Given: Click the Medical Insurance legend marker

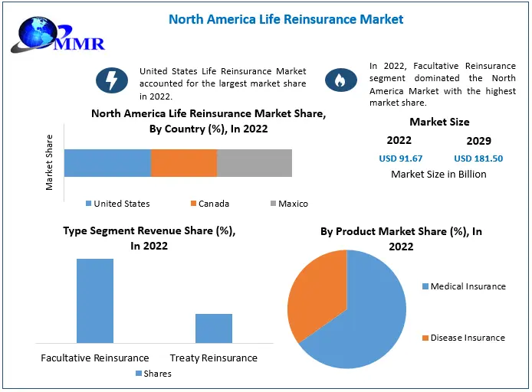Looking at the screenshot, I should [425, 286].
